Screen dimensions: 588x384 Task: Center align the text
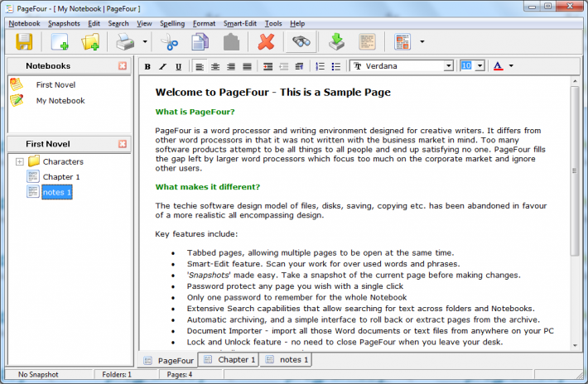click(215, 66)
